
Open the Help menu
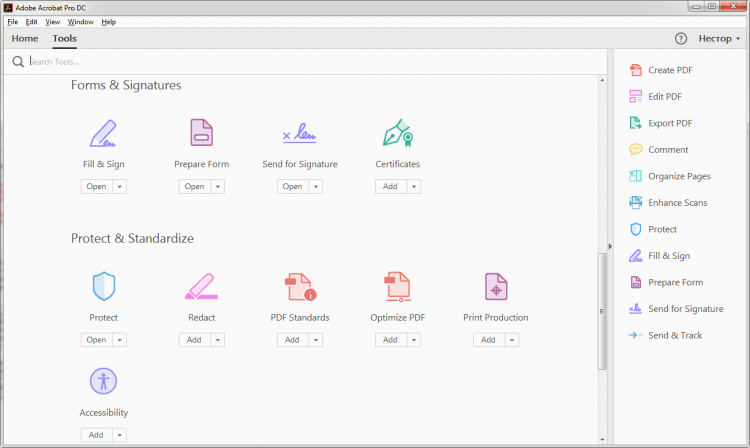pos(109,22)
